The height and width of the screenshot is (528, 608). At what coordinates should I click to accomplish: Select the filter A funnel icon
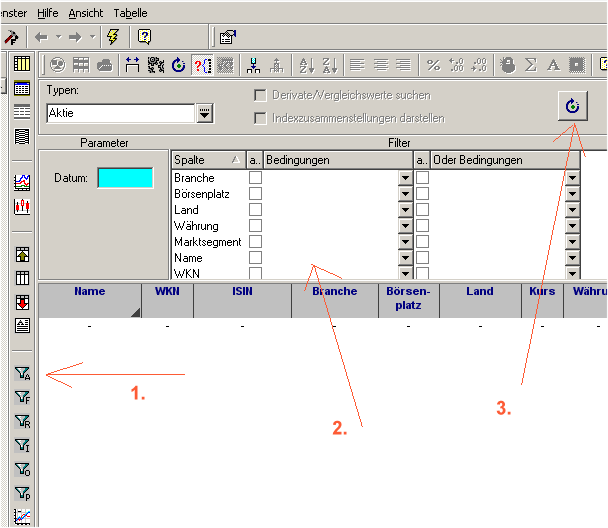pos(22,374)
